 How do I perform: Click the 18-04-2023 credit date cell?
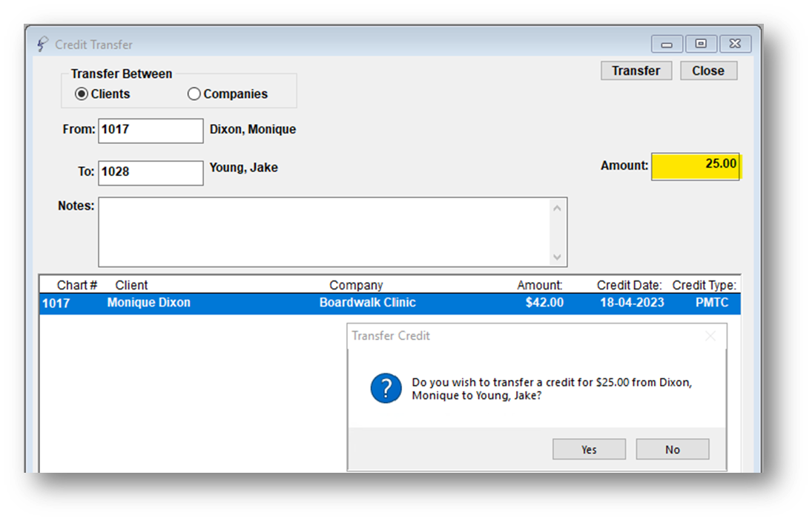click(x=632, y=303)
